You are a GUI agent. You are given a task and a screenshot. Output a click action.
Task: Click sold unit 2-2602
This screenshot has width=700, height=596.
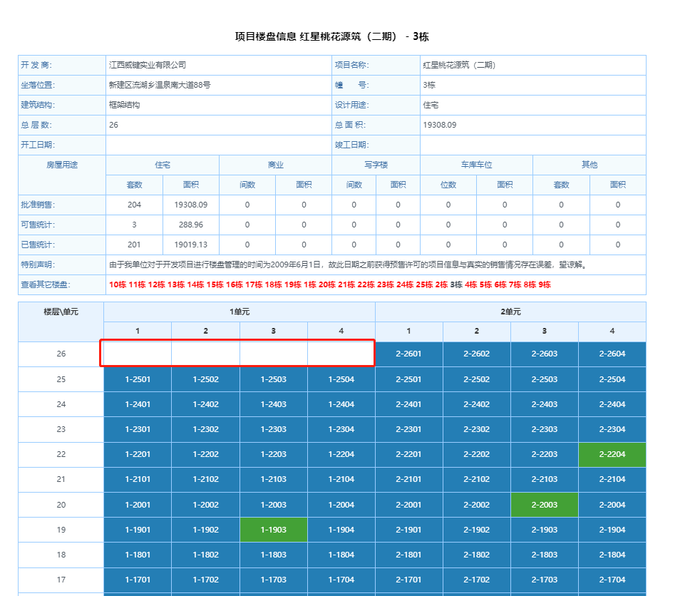click(476, 354)
